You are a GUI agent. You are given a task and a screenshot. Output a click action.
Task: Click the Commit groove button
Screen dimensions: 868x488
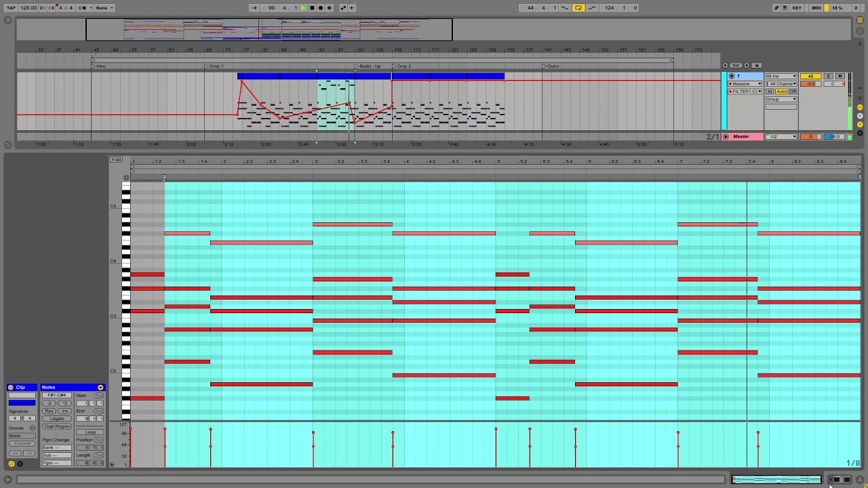[x=22, y=443]
